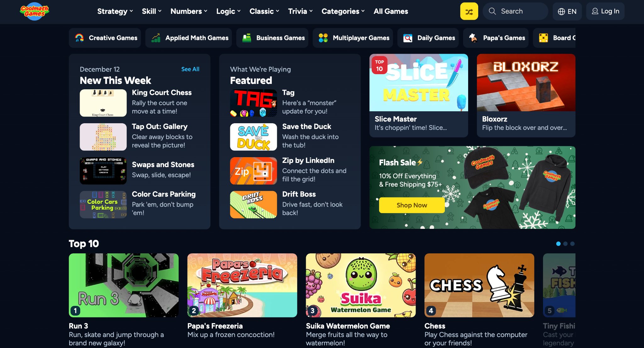Screen dimensions: 644x348
Task: Click the globe language icon
Action: click(x=561, y=12)
